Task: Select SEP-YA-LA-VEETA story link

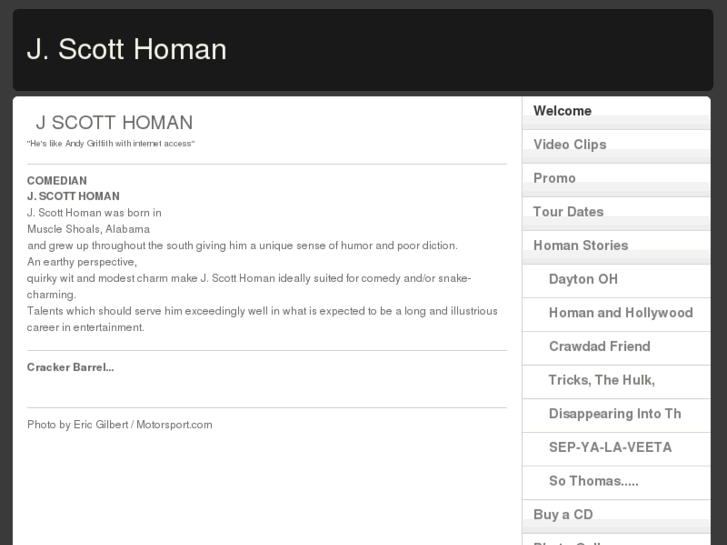Action: tap(610, 447)
